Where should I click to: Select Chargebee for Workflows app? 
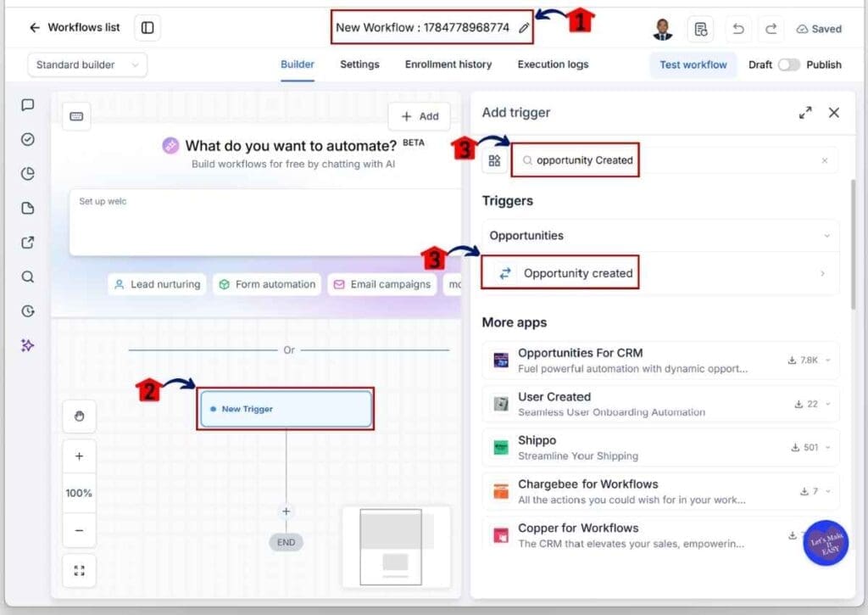[660, 491]
